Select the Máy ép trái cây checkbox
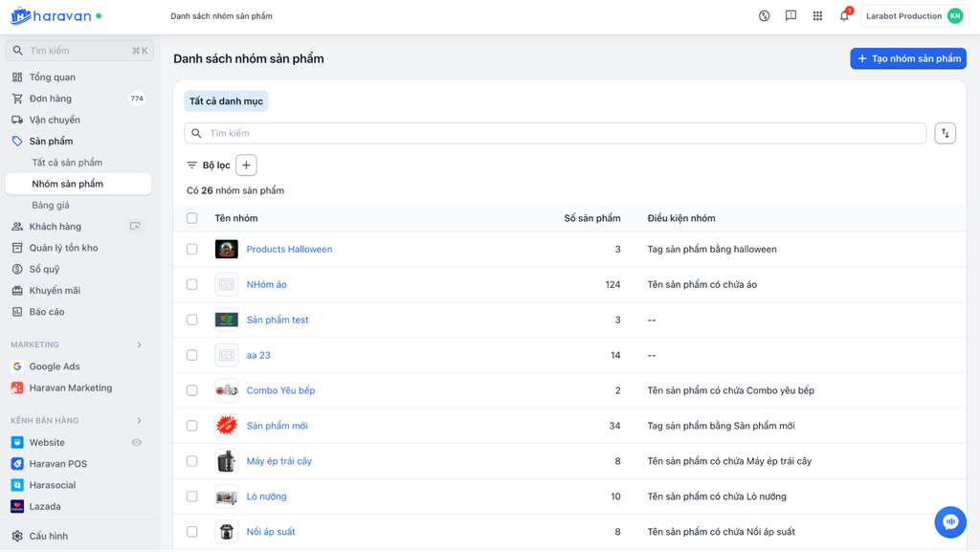980x552 pixels. (192, 461)
